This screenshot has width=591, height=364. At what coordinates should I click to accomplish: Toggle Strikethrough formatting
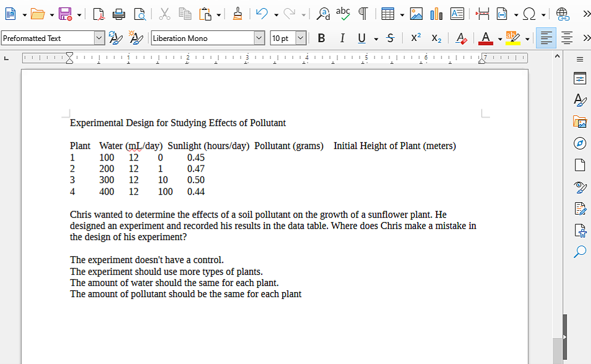click(x=391, y=38)
